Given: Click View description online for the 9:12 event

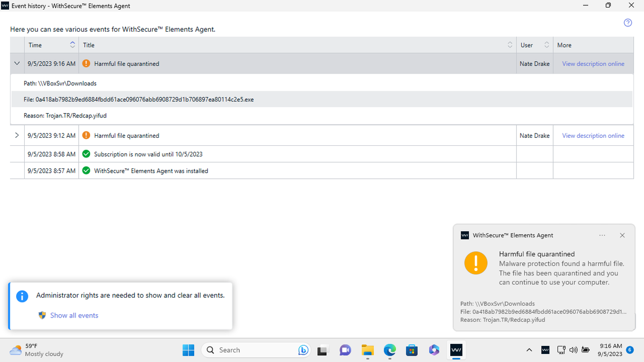Looking at the screenshot, I should tap(593, 135).
